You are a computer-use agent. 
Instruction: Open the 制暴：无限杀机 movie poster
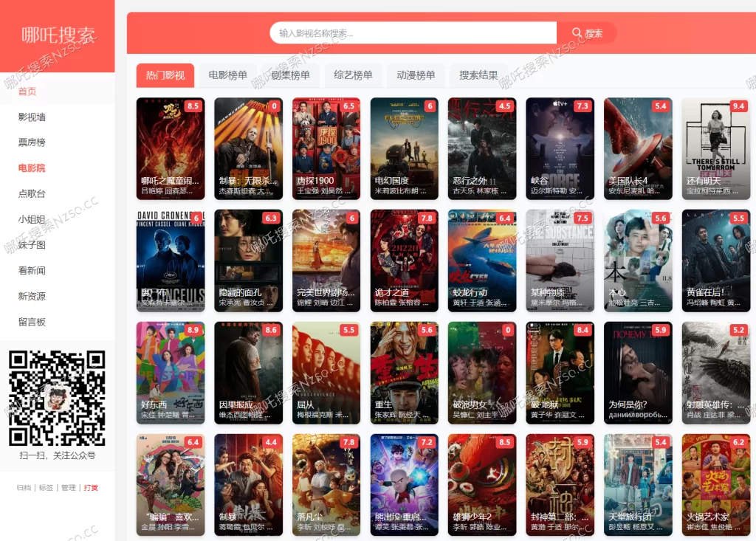pos(248,148)
